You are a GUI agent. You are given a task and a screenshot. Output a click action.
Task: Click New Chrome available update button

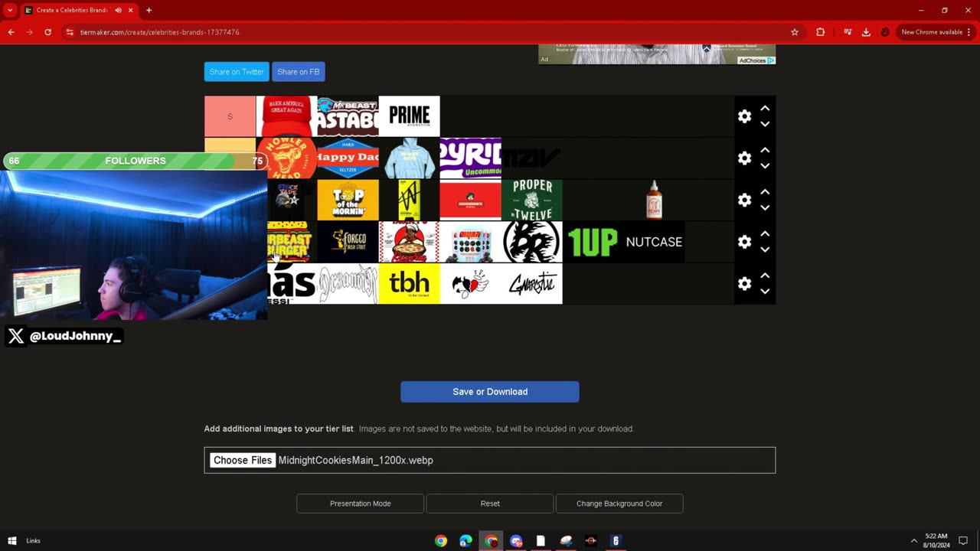[936, 32]
